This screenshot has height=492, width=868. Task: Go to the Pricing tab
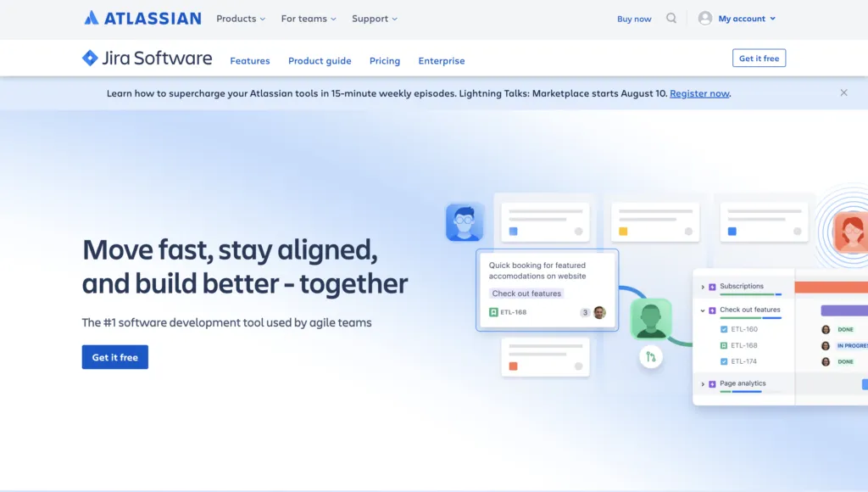[385, 61]
